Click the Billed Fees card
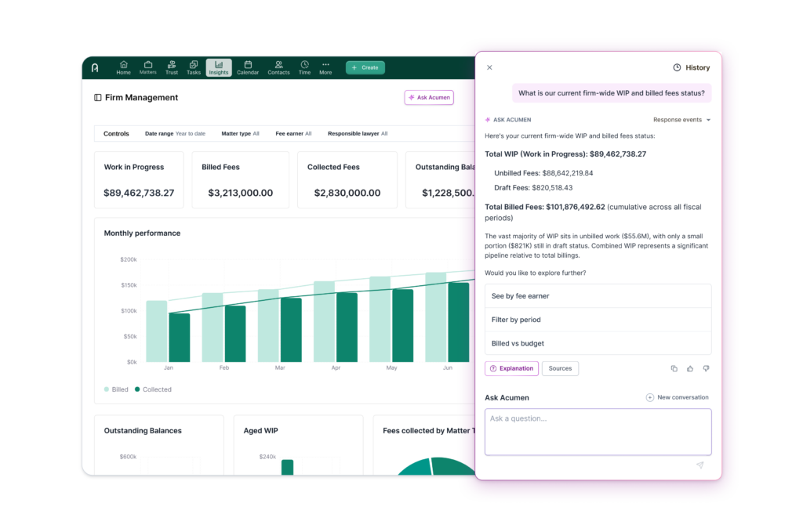 coord(240,179)
